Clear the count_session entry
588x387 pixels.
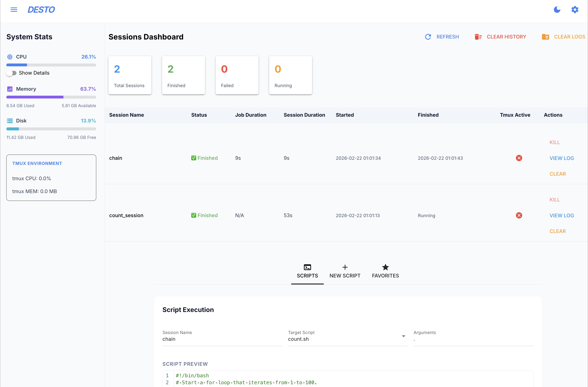(557, 231)
